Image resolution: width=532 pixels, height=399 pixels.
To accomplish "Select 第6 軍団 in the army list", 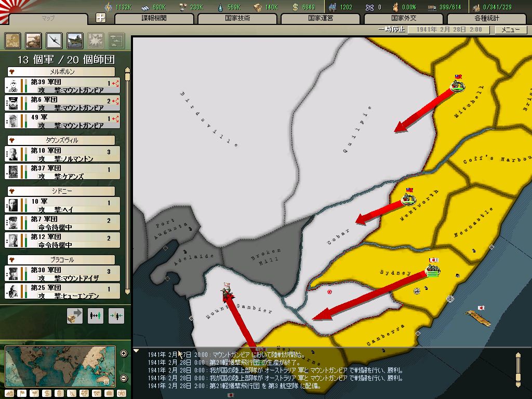I will (62, 103).
